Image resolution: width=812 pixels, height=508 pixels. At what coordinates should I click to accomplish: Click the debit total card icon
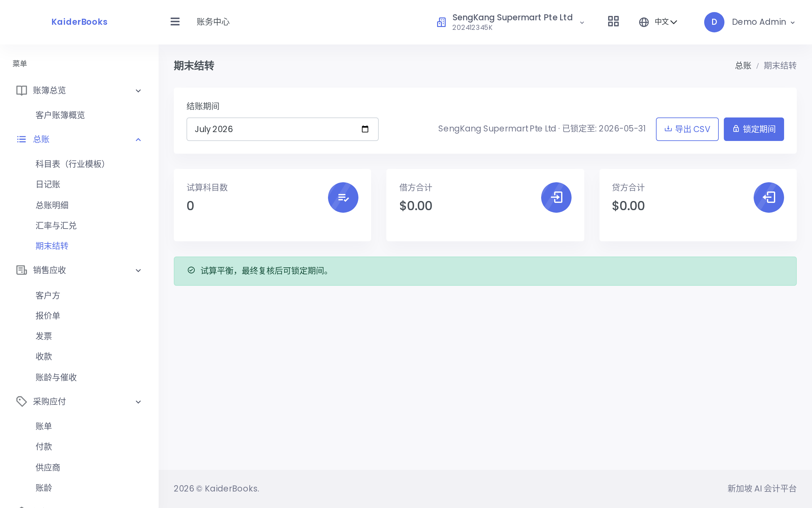click(556, 197)
